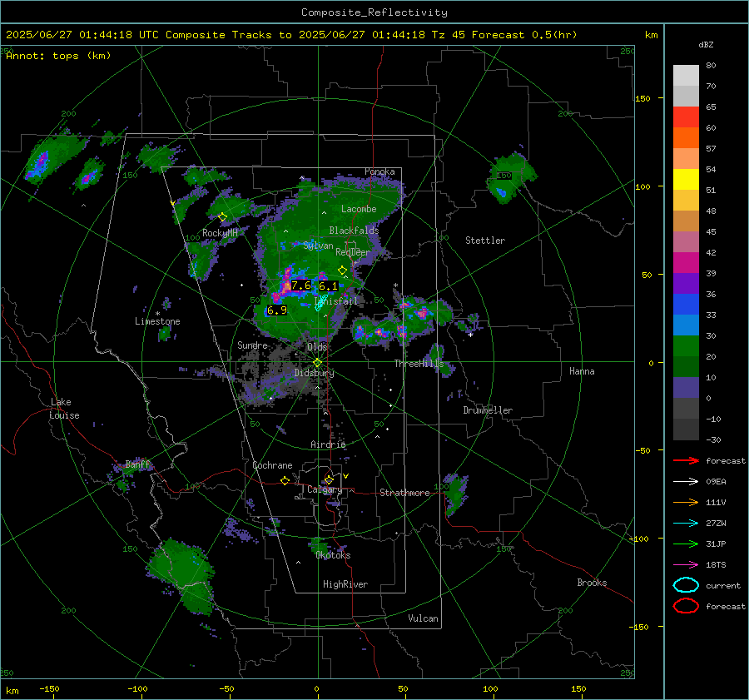Click the Cochrane town label

272,465
